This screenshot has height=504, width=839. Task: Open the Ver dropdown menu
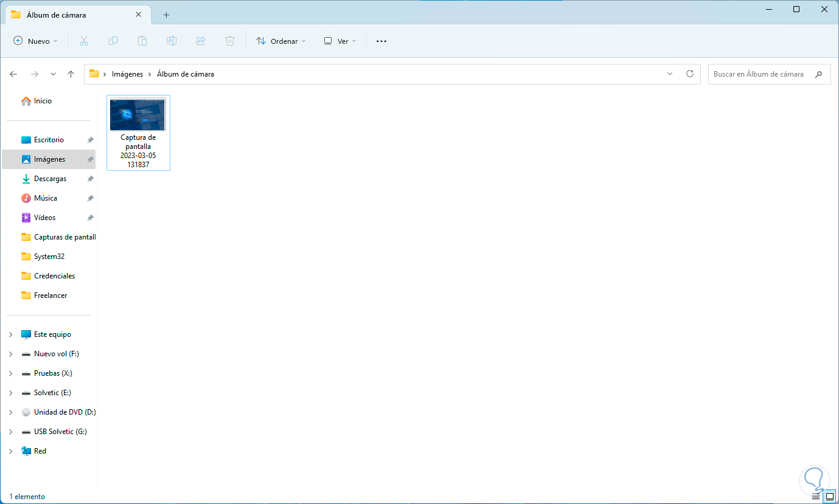340,41
